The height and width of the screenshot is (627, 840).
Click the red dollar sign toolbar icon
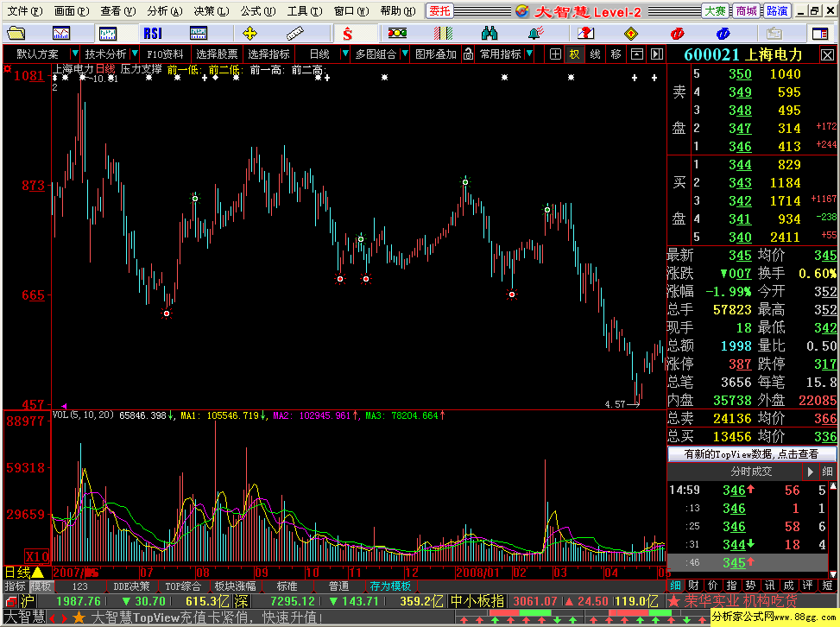(x=348, y=35)
